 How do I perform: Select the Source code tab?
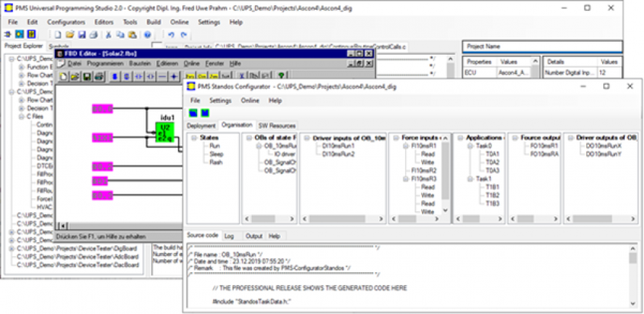(202, 235)
